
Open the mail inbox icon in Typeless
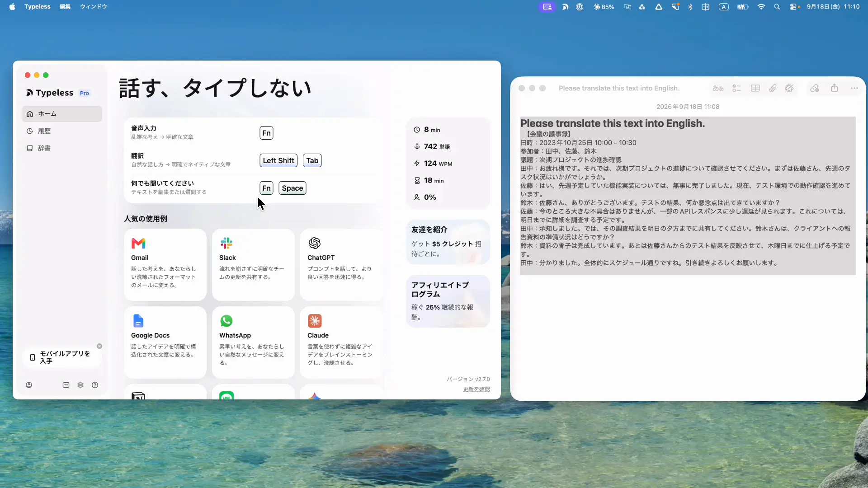[x=66, y=385]
